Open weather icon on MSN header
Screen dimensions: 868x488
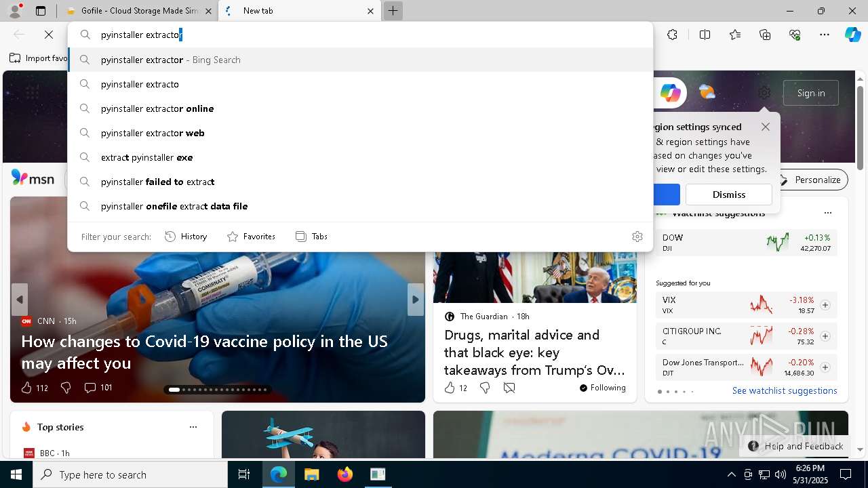point(707,92)
